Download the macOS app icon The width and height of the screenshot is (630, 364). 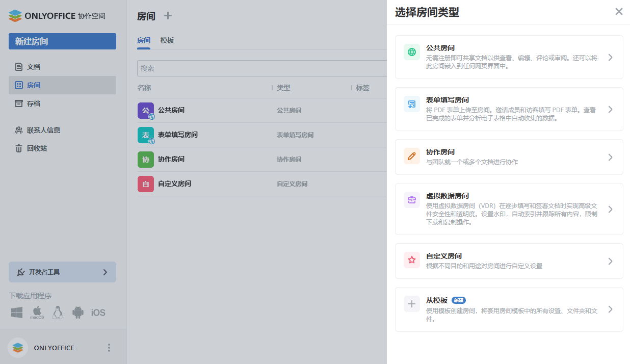(x=37, y=313)
